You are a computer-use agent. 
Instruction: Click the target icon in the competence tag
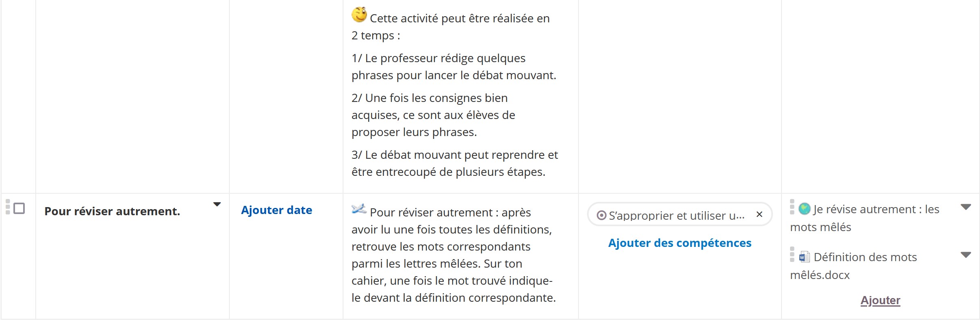point(602,215)
